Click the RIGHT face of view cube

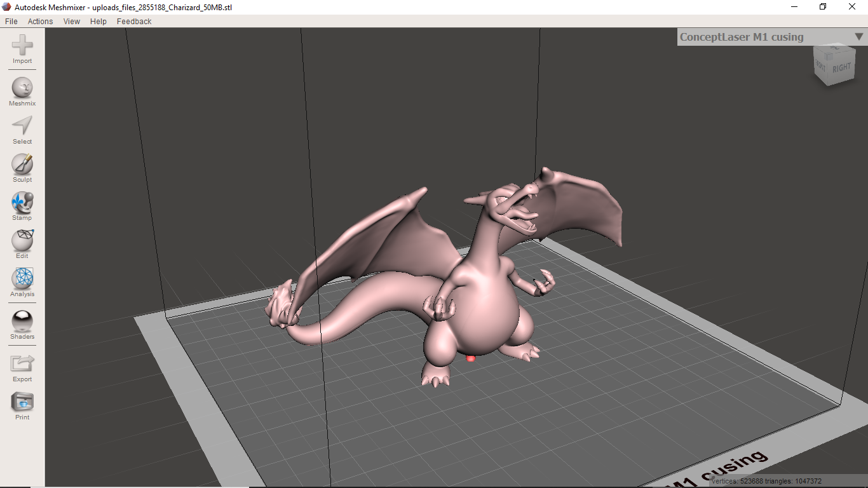(841, 69)
